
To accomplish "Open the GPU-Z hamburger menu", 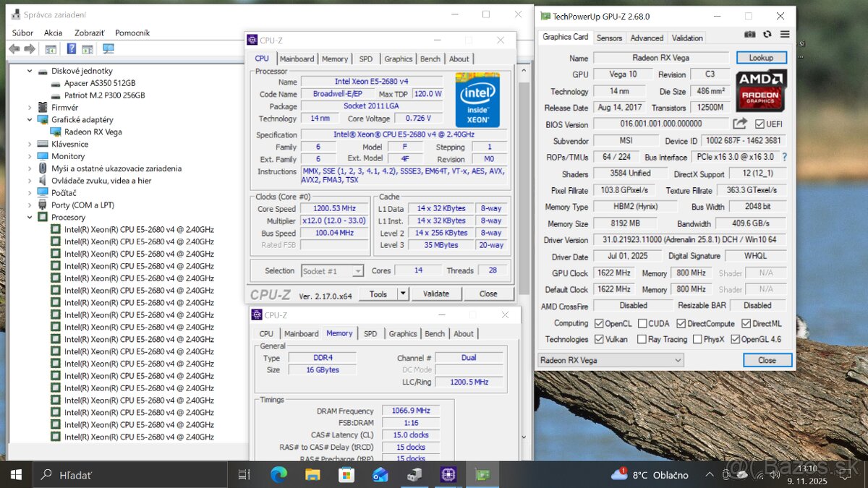I will point(785,34).
